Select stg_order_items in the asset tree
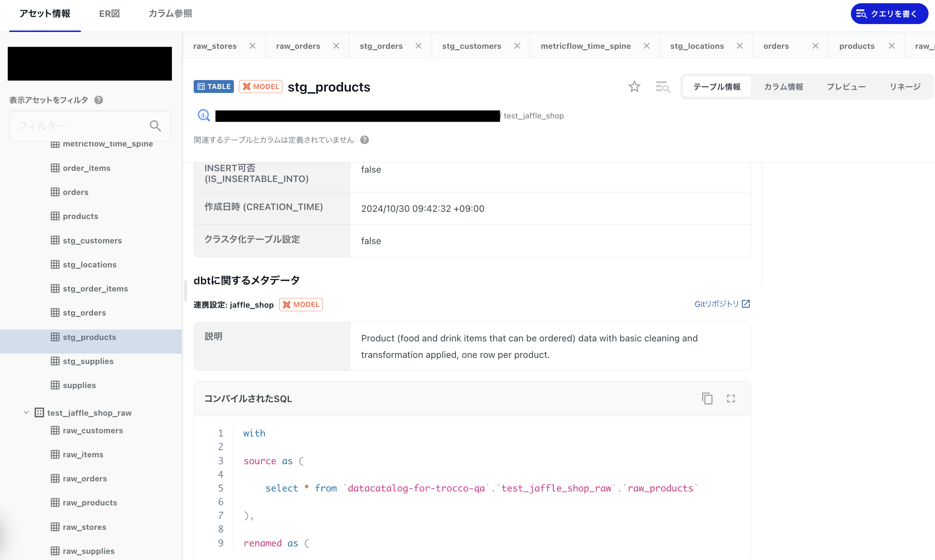 [95, 289]
